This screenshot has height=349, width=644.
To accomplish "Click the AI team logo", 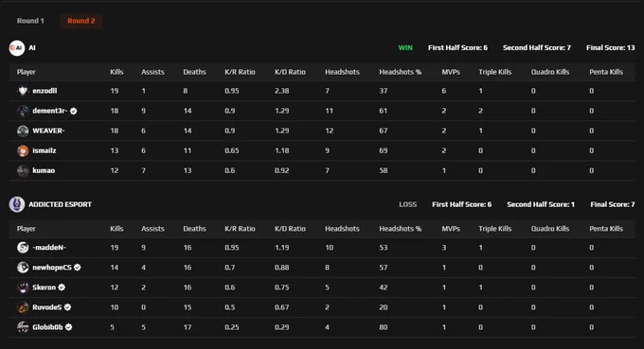I will pos(17,48).
